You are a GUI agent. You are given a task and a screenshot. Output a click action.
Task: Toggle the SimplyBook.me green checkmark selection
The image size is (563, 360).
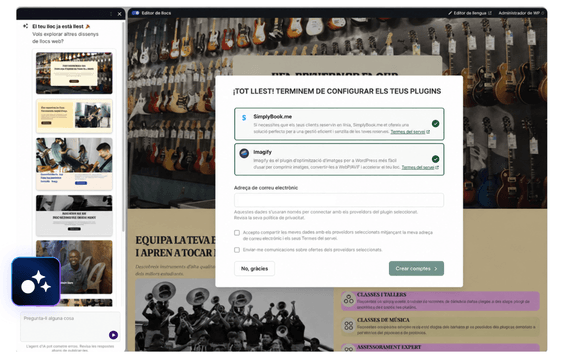(x=436, y=123)
